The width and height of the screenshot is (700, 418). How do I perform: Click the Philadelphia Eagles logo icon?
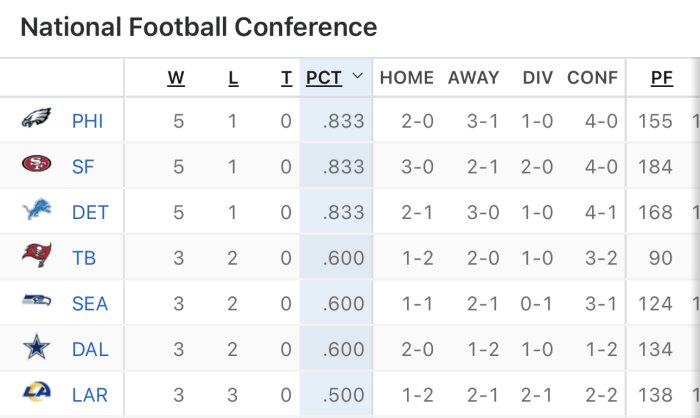point(35,121)
